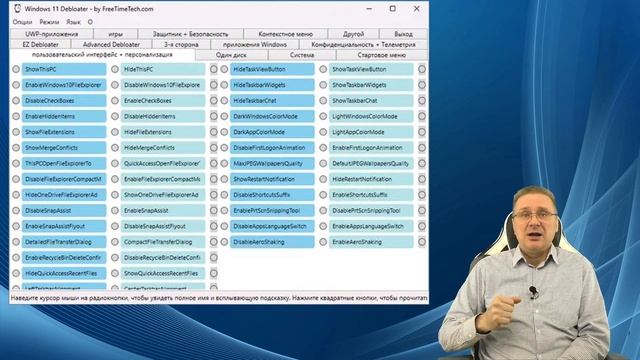Viewport: 640px width, 360px height.
Task: Open the O menu item
Action: (90, 22)
